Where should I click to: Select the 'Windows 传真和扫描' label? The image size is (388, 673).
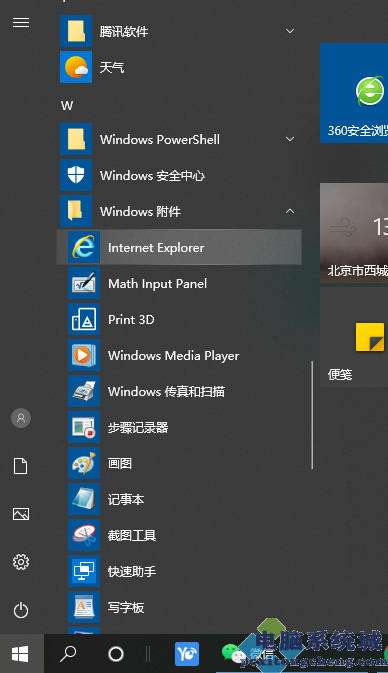click(x=167, y=391)
